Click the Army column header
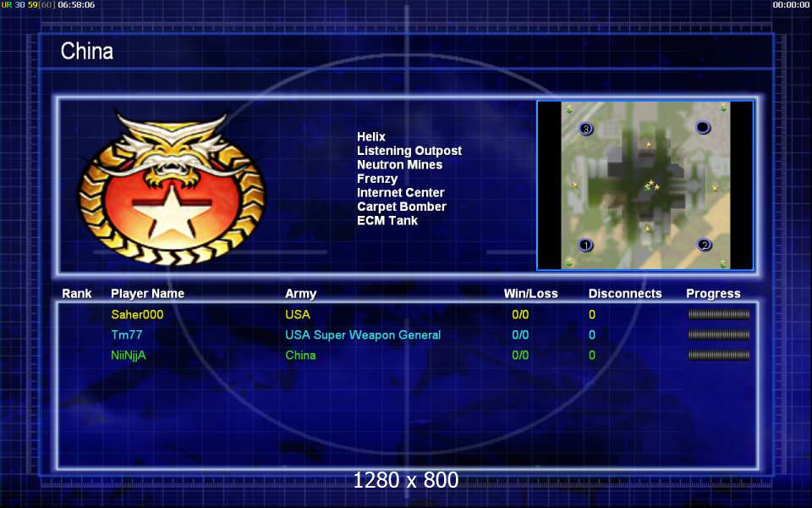This screenshot has height=508, width=812. 300,294
